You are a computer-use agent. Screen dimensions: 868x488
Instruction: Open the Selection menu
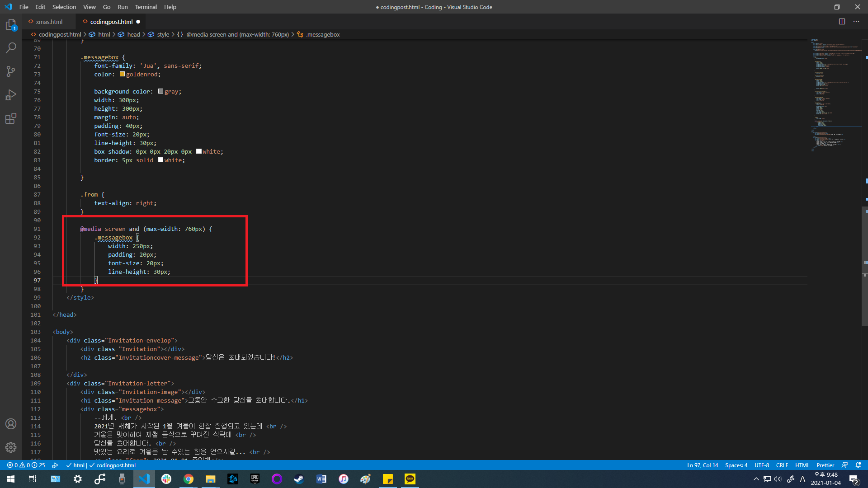click(x=64, y=7)
